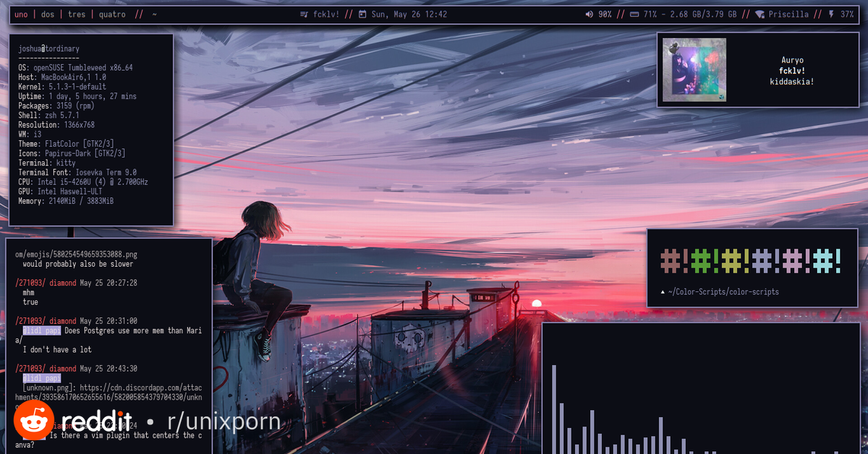Click the album art thumbnail in the music widget

pos(694,70)
